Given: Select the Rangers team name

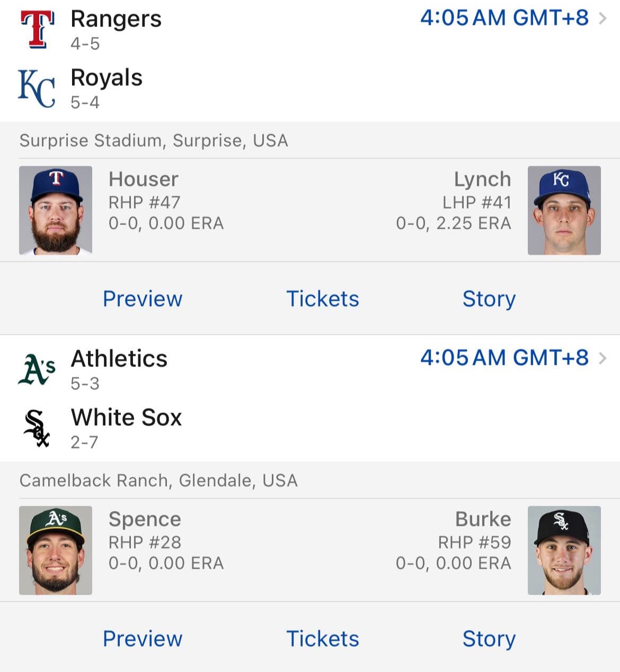Looking at the screenshot, I should click(x=116, y=19).
